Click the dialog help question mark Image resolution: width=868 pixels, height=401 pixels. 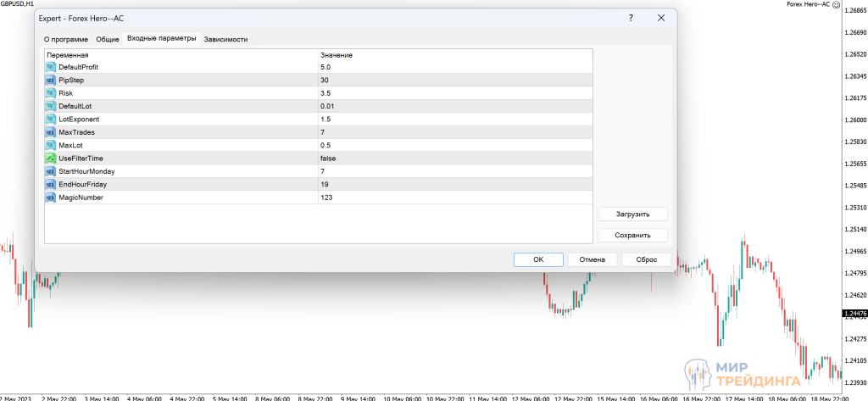click(x=632, y=18)
